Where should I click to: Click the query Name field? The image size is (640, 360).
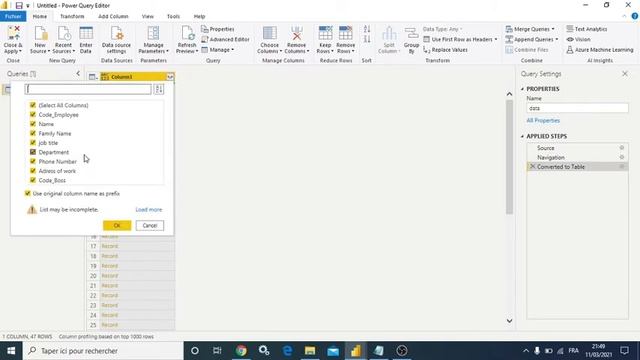[577, 108]
